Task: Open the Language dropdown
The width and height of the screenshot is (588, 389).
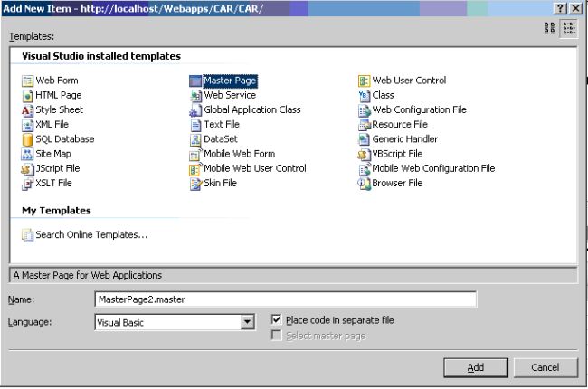Action: click(x=247, y=321)
